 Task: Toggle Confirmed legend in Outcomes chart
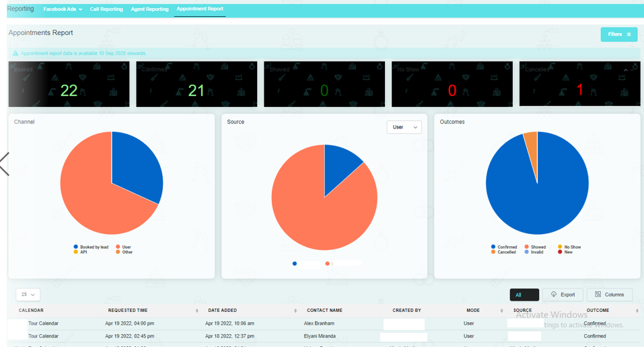tap(504, 247)
